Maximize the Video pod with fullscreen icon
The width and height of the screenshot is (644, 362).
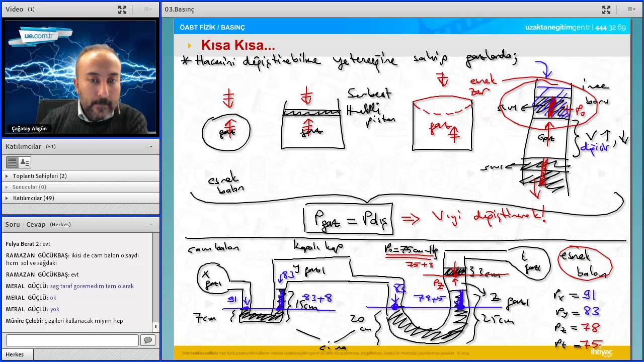pos(122,10)
